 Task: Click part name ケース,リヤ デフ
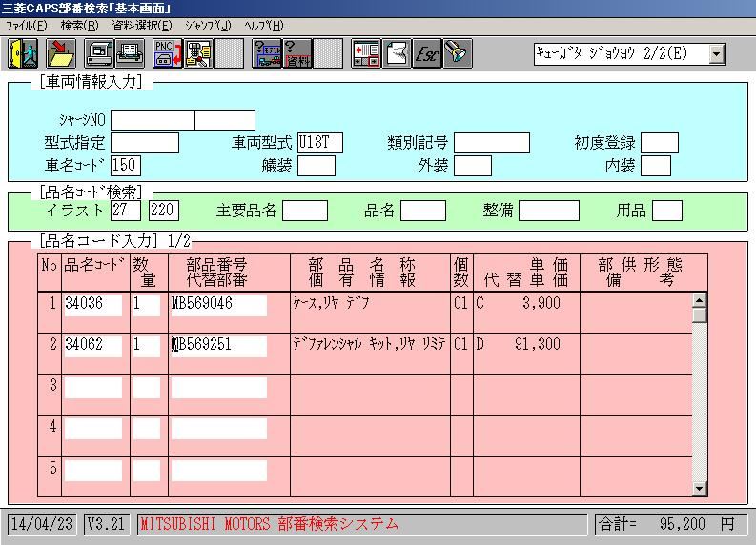click(331, 303)
